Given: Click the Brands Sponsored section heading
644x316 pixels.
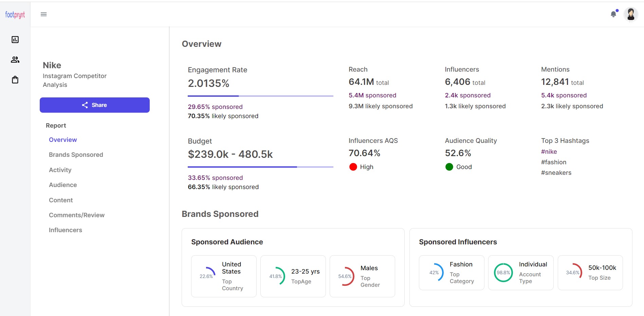Looking at the screenshot, I should point(220,214).
